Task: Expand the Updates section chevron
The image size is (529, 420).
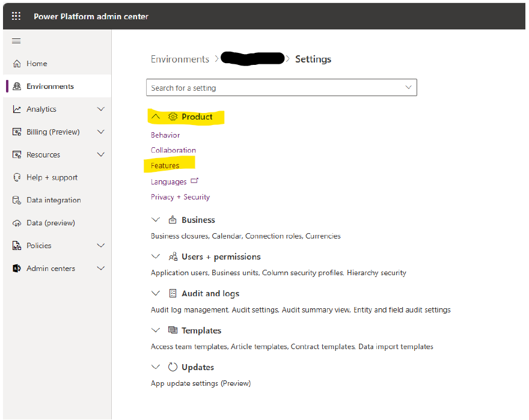Action: tap(156, 367)
